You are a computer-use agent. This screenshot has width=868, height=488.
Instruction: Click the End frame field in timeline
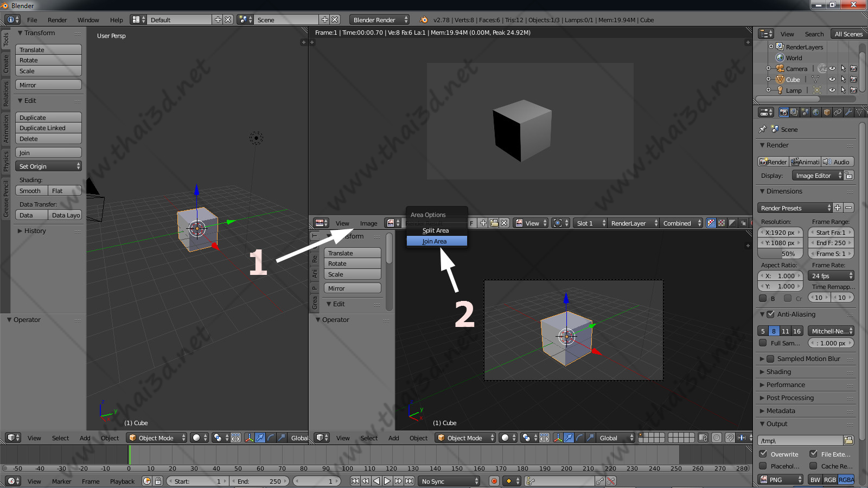coord(259,481)
